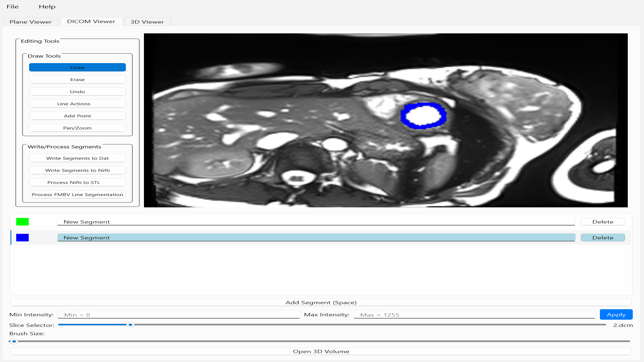Start Process FMBV Line Segmentation
The height and width of the screenshot is (362, 644).
77,195
